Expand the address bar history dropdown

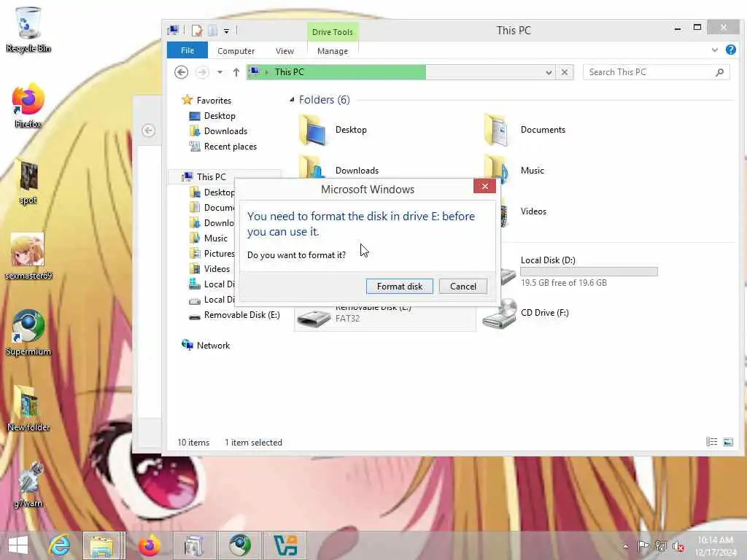[x=549, y=72]
